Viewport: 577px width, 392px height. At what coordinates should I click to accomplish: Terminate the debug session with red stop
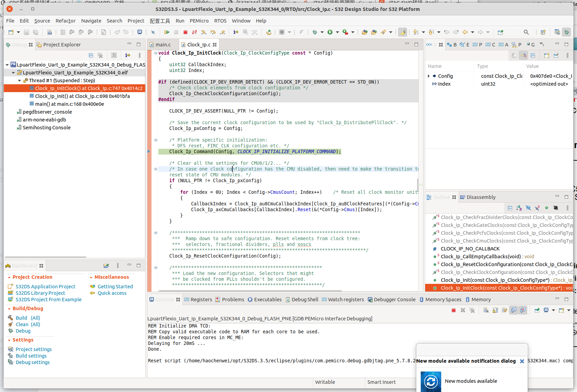tap(185, 32)
